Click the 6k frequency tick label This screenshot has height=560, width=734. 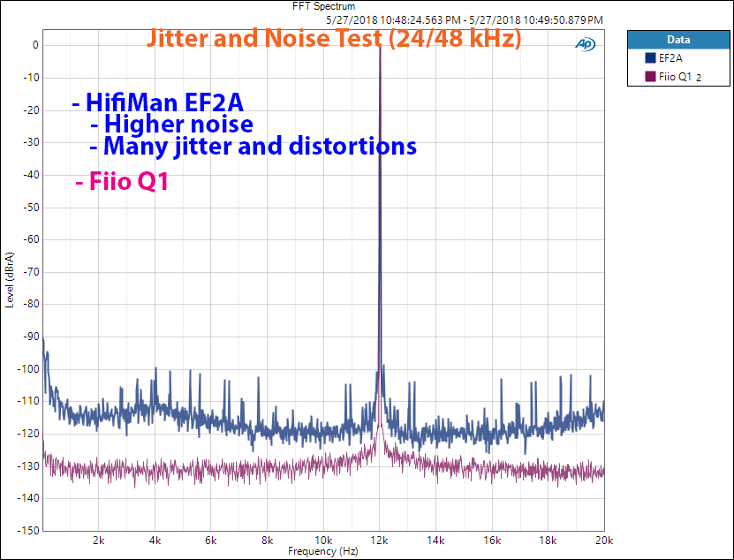210,541
